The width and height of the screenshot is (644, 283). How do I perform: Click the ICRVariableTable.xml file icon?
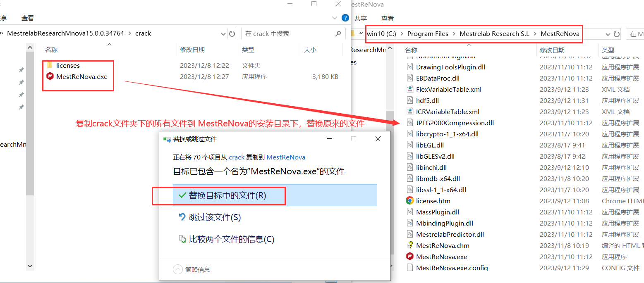coord(410,112)
